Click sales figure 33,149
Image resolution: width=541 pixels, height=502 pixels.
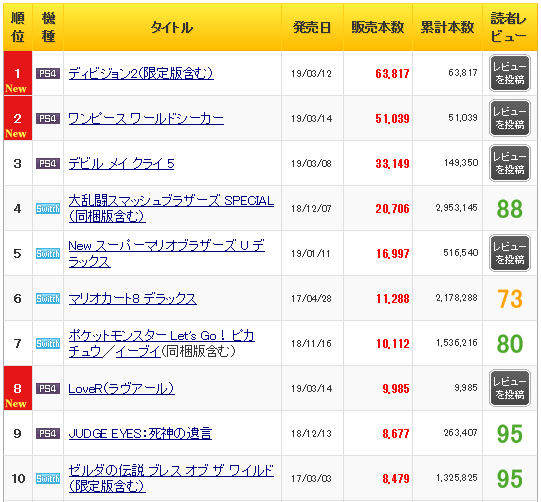click(x=392, y=164)
